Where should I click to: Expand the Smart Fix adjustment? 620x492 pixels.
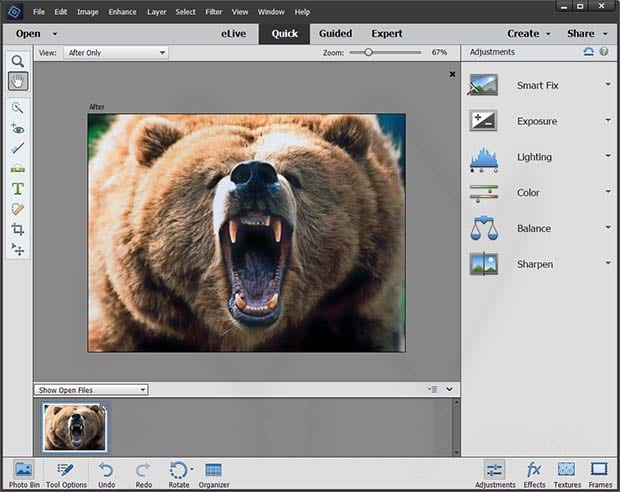(608, 84)
